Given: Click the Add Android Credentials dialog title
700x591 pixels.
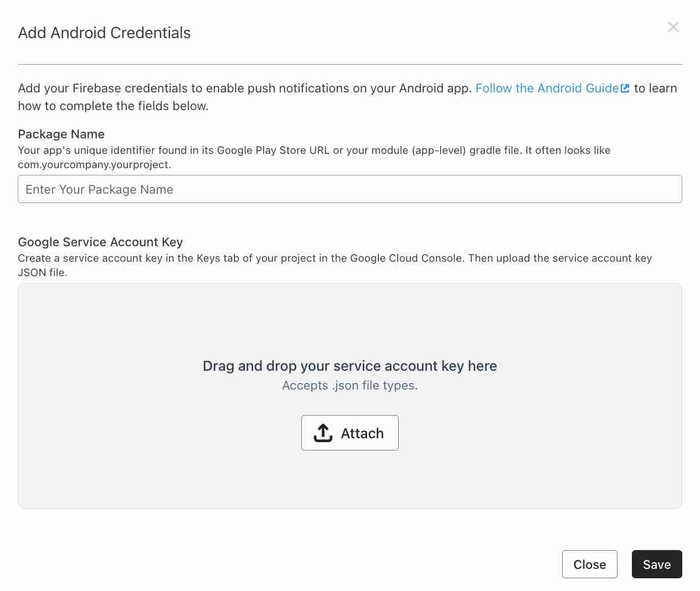Looking at the screenshot, I should point(104,33).
